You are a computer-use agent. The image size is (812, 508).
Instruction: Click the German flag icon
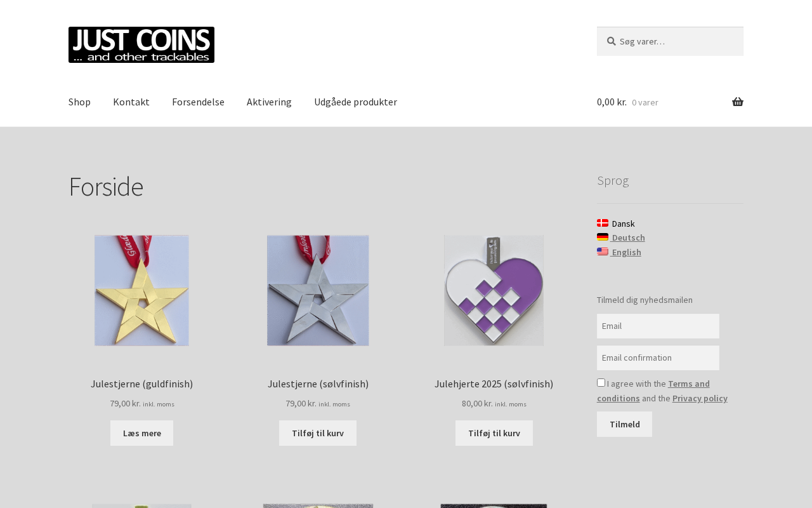[x=603, y=237]
